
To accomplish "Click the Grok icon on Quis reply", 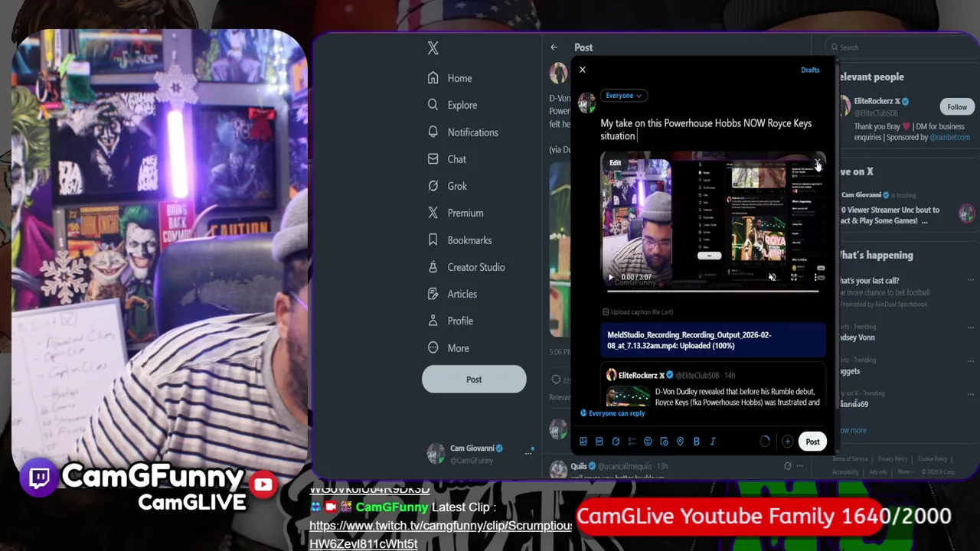I will click(x=787, y=466).
